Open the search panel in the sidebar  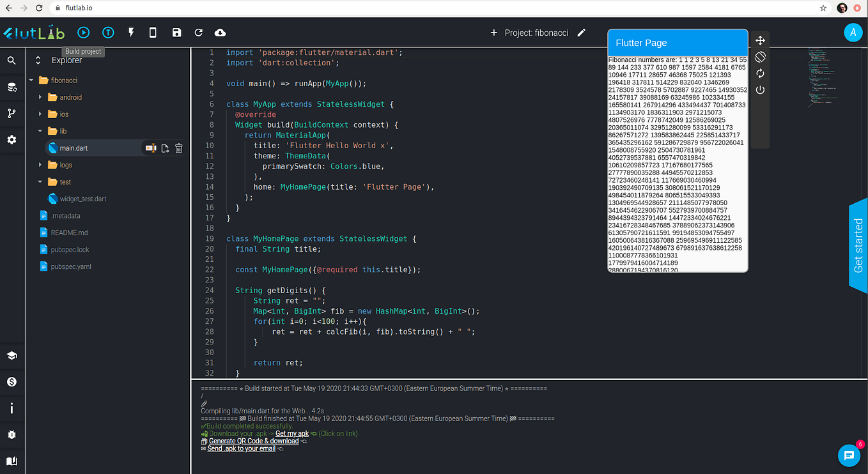pyautogui.click(x=12, y=61)
